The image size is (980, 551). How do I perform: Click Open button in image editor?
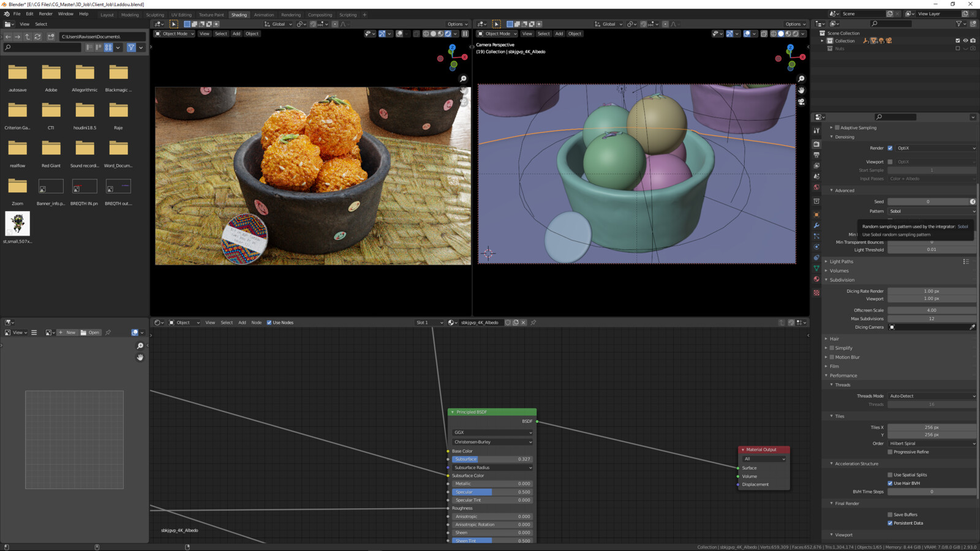90,332
